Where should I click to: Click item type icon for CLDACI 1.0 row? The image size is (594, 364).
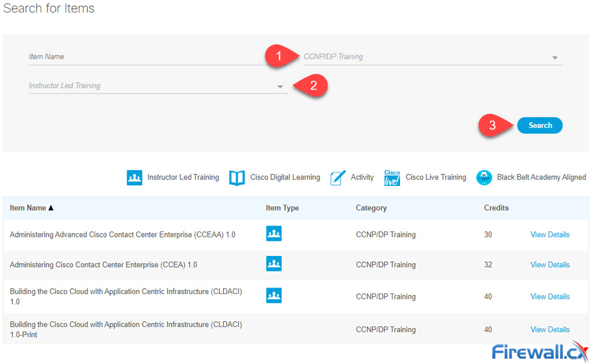coord(274,295)
